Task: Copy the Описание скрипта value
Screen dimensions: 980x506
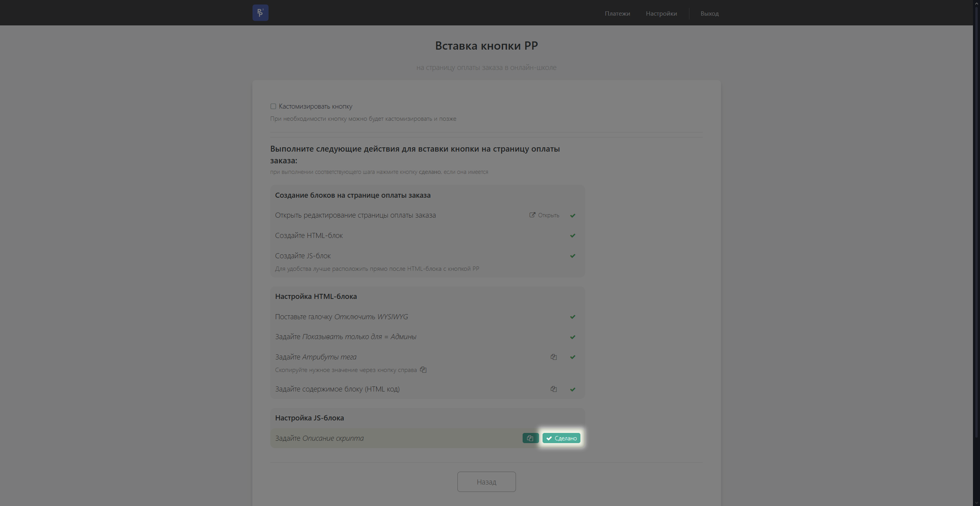Action: [530, 438]
